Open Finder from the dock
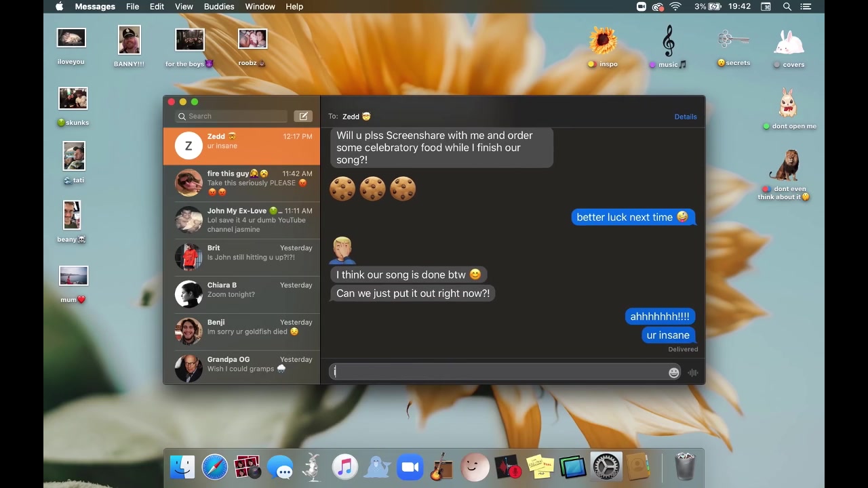Viewport: 868px width, 488px height. (182, 467)
